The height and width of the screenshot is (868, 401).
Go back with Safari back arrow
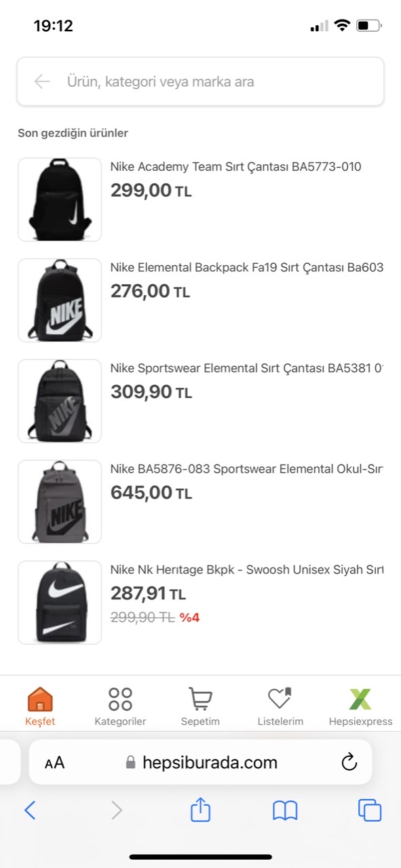[x=30, y=810]
